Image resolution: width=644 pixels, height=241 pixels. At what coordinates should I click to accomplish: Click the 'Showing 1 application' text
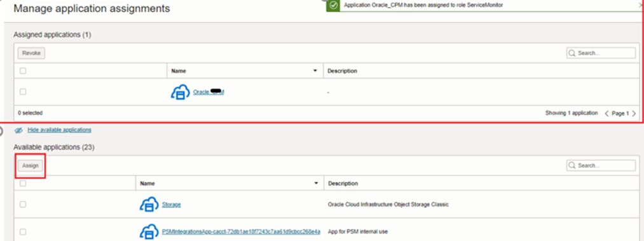572,113
